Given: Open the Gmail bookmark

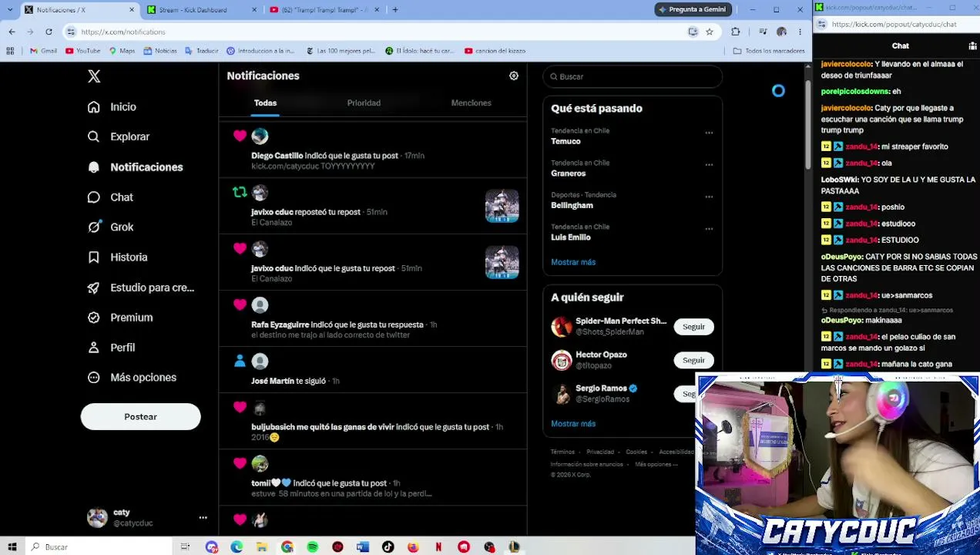Looking at the screenshot, I should point(43,51).
